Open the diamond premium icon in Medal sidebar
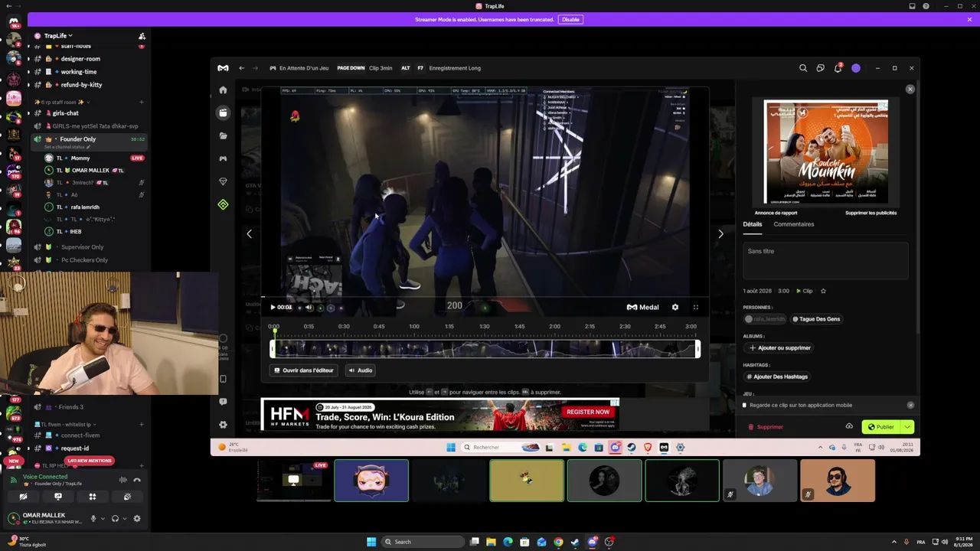Image resolution: width=980 pixels, height=551 pixels. coord(223,181)
